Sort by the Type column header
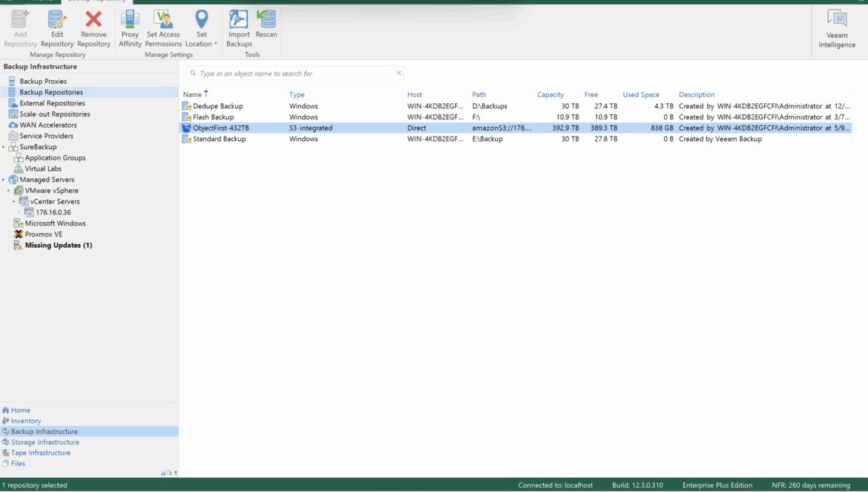 coord(297,95)
